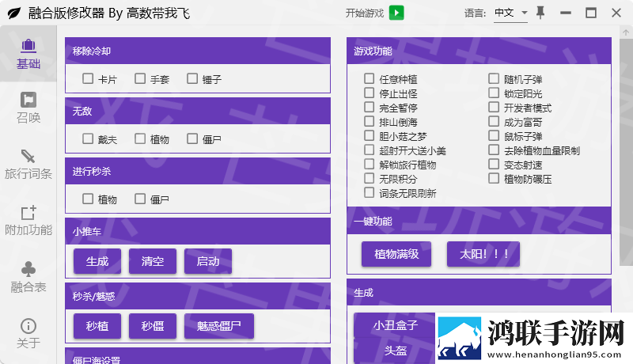The image size is (633, 364).
Task: Click the 秒僵 button
Action: (153, 326)
